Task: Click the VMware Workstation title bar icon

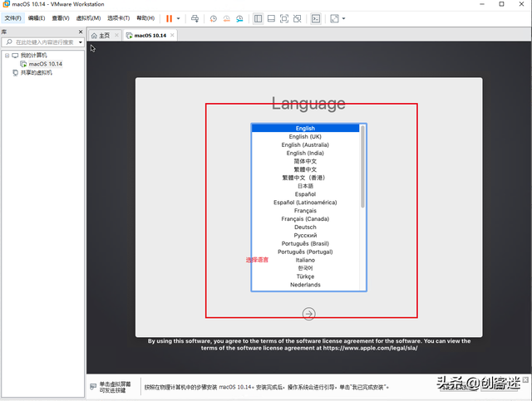Action: pos(6,4)
